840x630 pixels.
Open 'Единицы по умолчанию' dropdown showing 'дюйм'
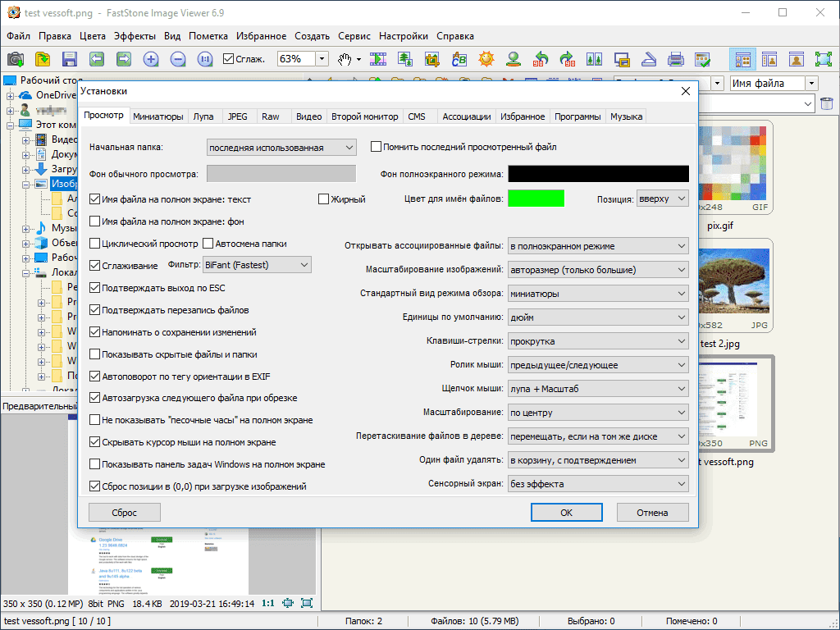(x=598, y=317)
